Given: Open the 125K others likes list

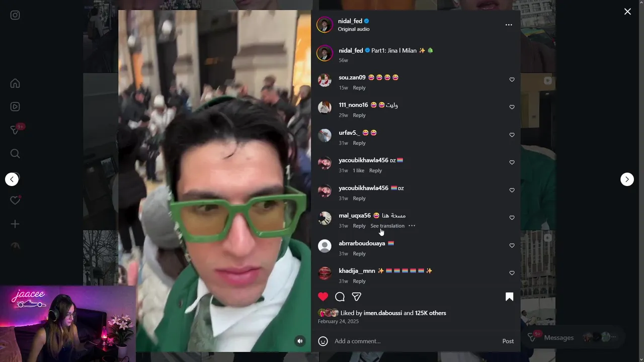Looking at the screenshot, I should (430, 313).
